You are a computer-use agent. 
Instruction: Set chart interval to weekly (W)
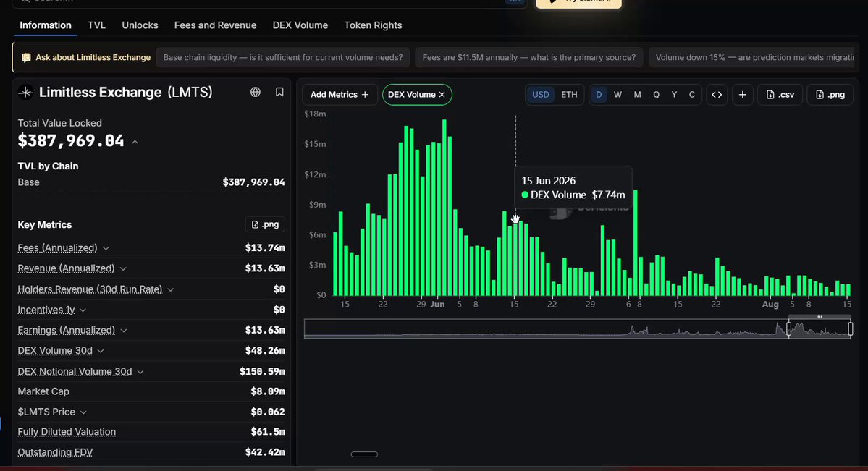[618, 95]
